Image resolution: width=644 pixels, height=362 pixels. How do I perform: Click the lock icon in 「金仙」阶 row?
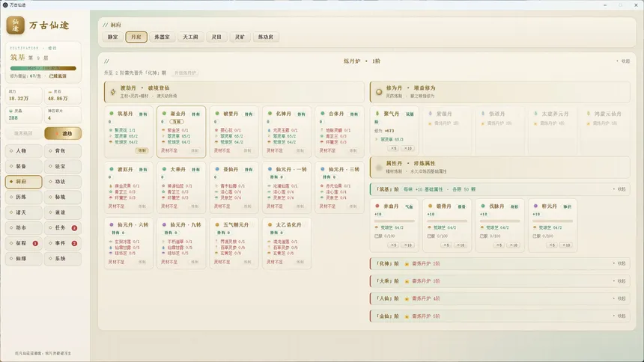click(407, 316)
